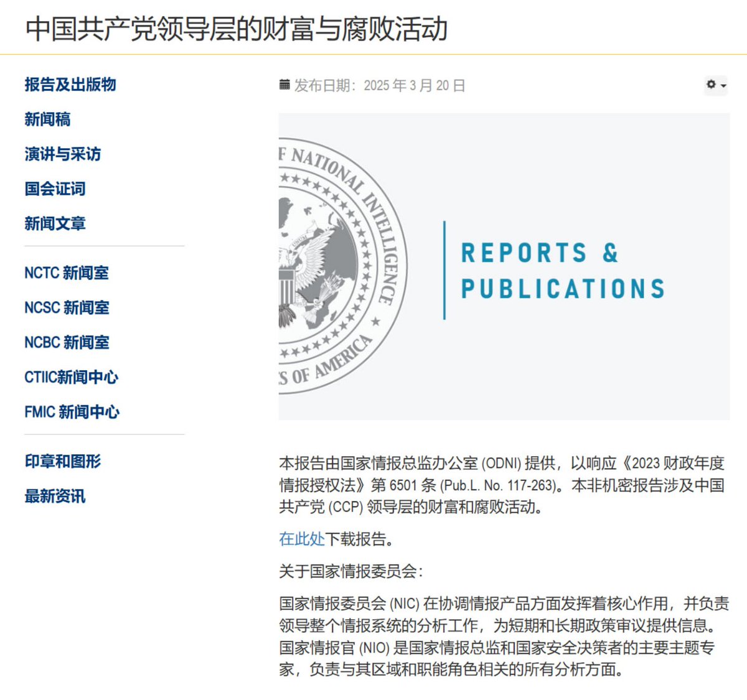
Task: Click paragraph beginning 本报告由国家情报总监办公室
Action: 502,485
